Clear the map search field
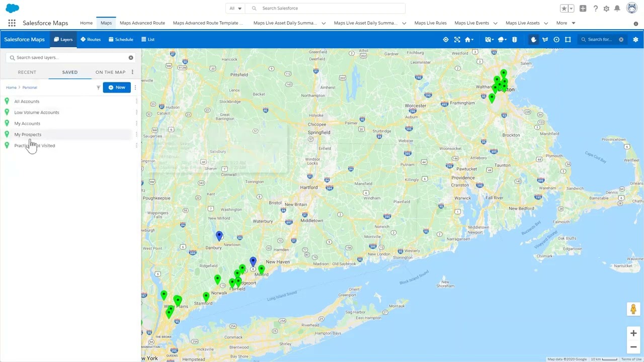 621,39
